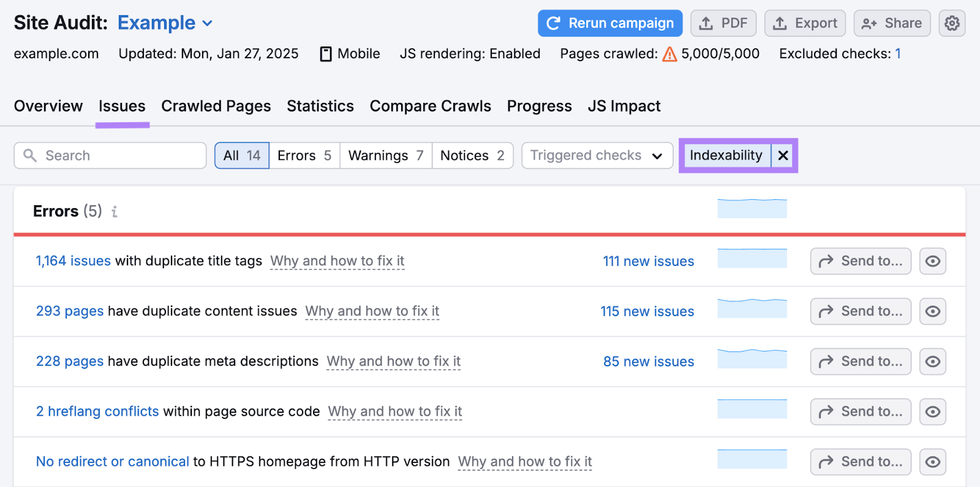980x487 pixels.
Task: Open the 2 hreflang conflicts link
Action: 97,412
